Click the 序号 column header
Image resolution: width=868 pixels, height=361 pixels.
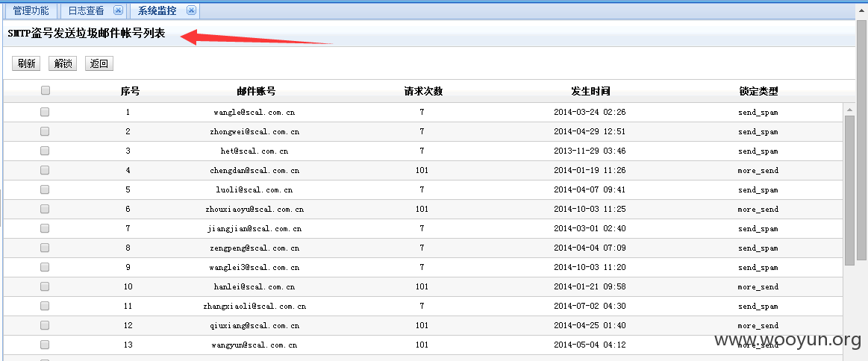[130, 91]
